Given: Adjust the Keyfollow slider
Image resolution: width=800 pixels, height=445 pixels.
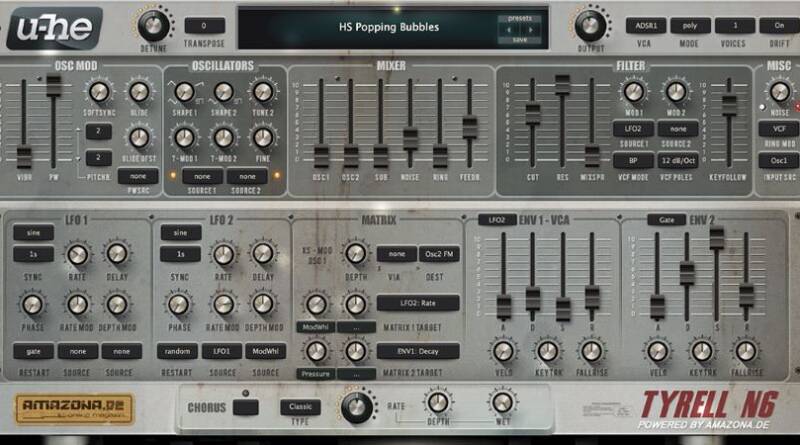Looking at the screenshot, I should 729,105.
